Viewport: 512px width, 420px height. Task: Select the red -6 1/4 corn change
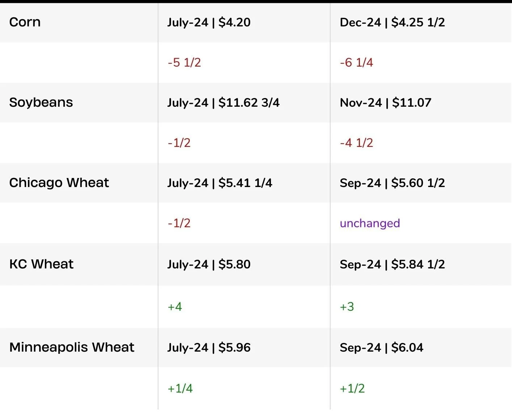[x=356, y=63]
